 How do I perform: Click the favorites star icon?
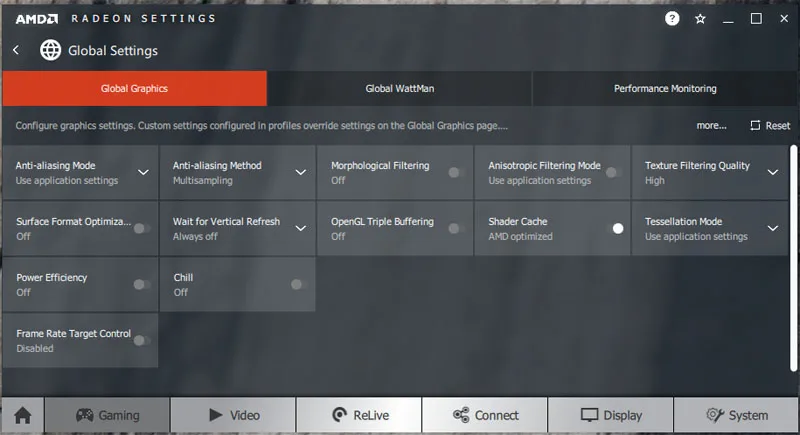pos(700,19)
